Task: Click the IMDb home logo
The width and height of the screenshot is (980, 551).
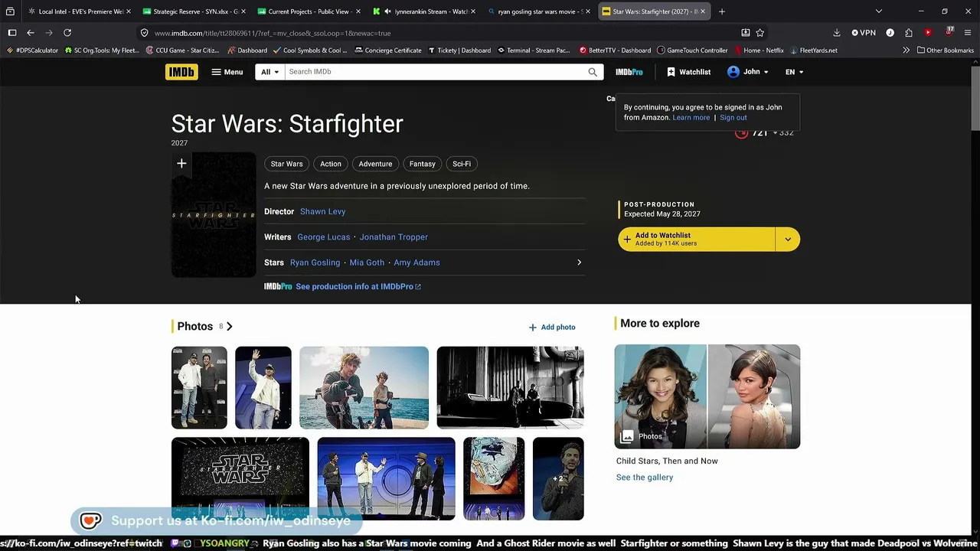Action: (x=181, y=72)
